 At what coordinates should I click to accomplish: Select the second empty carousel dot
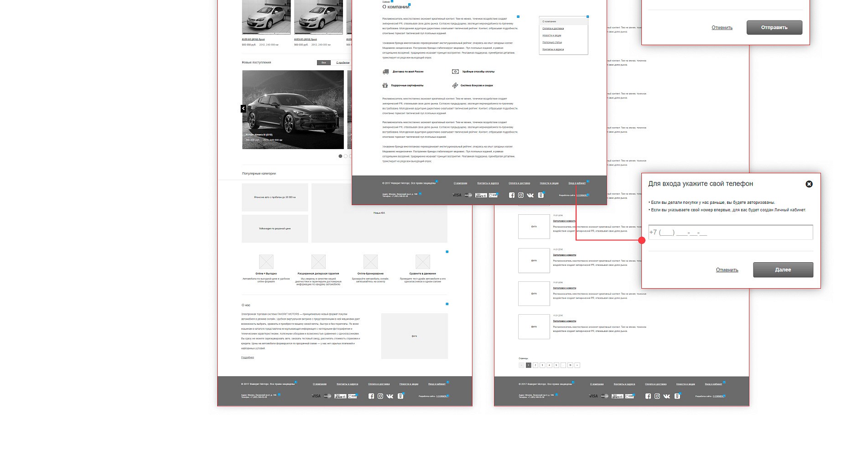[x=346, y=156]
